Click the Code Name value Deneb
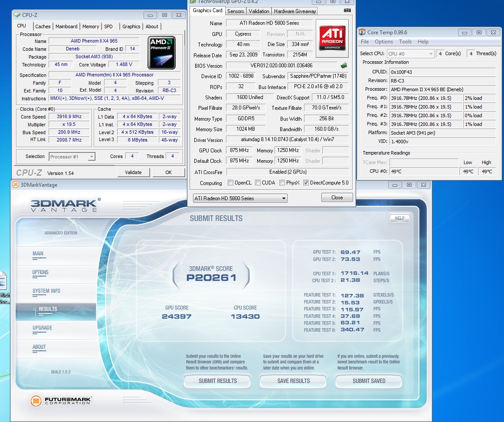This screenshot has width=504, height=422. pyautogui.click(x=72, y=49)
